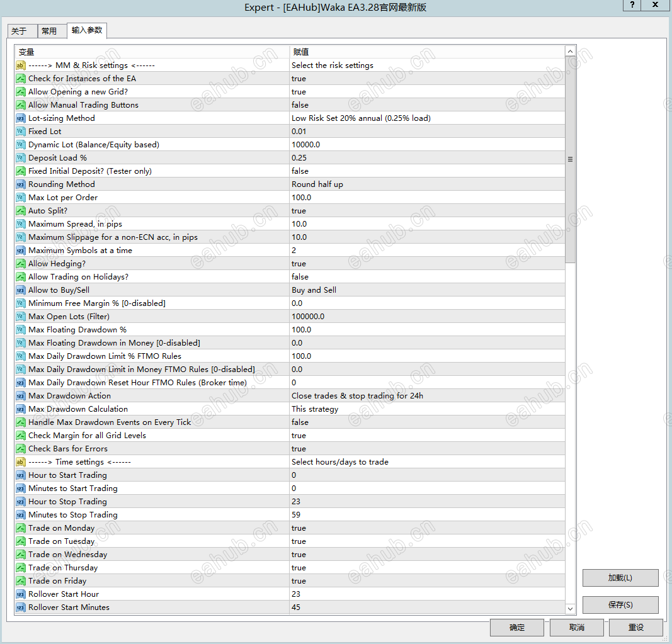Click the icon beside Rounding Method
The width and height of the screenshot is (672, 644).
tap(21, 184)
